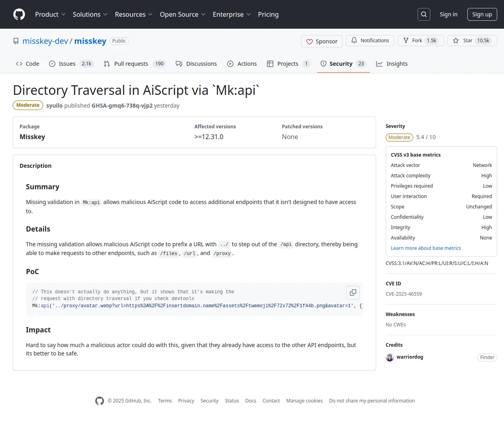Image resolution: width=504 pixels, height=428 pixels.
Task: Fork the repository with Fork button
Action: (x=421, y=41)
